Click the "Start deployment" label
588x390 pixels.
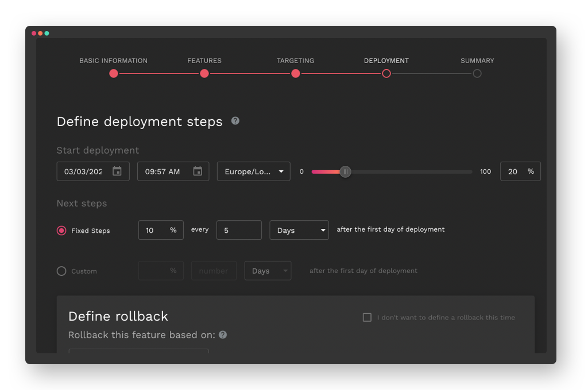pos(98,150)
